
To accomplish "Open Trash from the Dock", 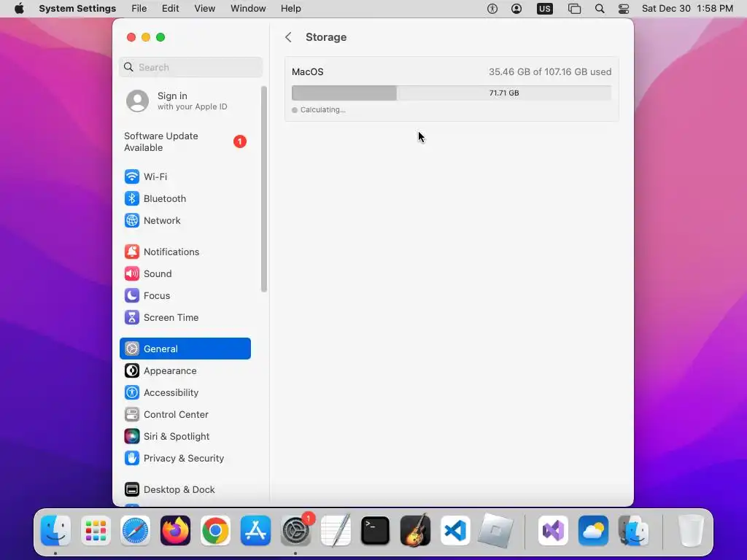I will pyautogui.click(x=690, y=531).
